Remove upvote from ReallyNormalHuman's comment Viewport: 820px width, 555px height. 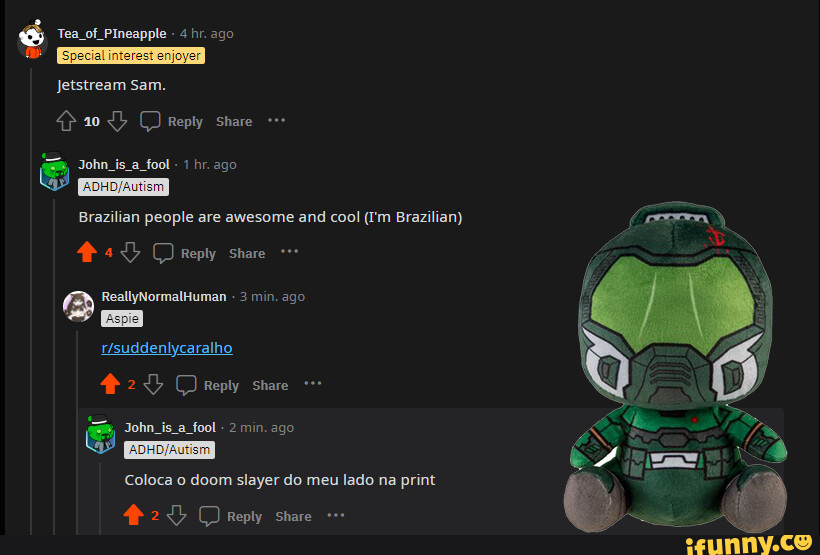(x=110, y=384)
